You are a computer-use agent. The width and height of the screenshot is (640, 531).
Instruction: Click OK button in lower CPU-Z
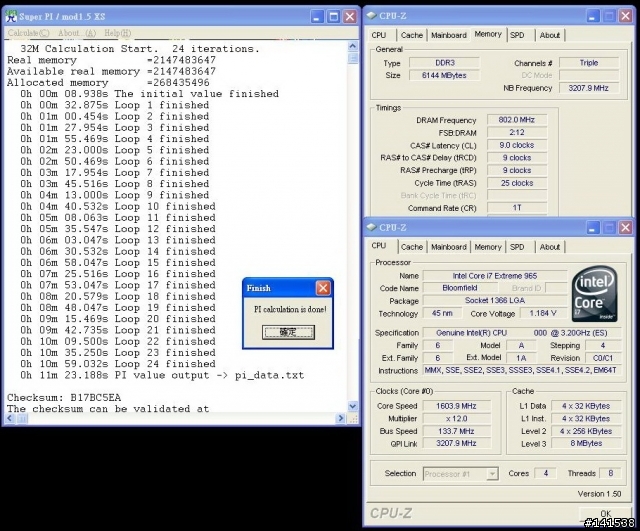[x=605, y=513]
